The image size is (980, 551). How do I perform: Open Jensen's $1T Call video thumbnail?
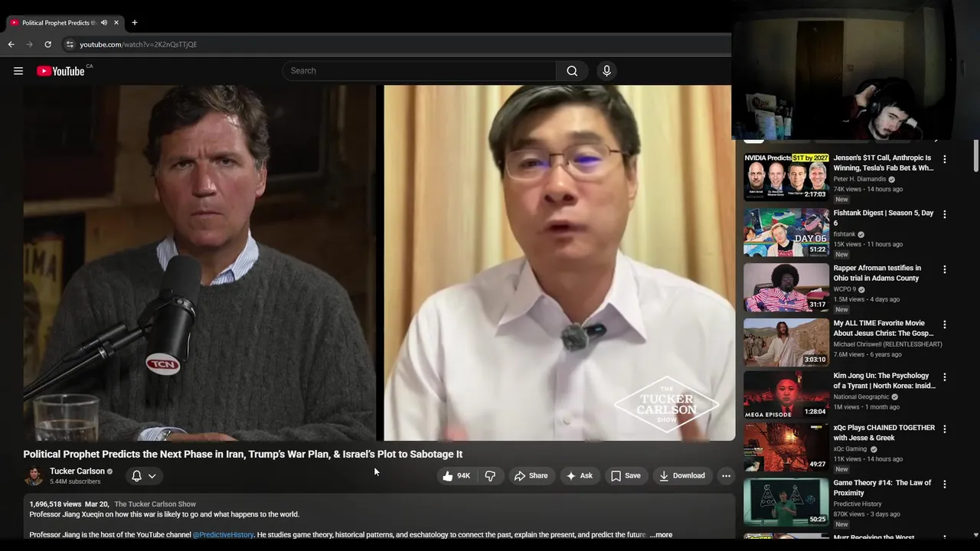coord(786,177)
